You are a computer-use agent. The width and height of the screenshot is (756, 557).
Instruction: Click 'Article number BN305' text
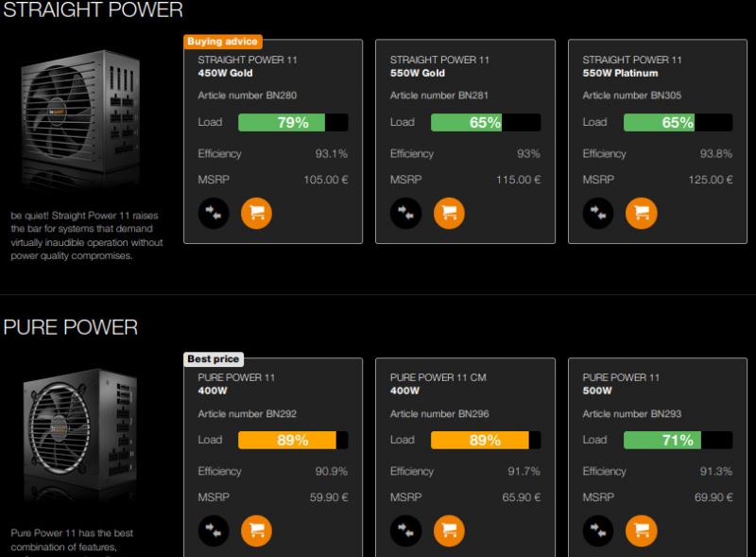pos(632,96)
